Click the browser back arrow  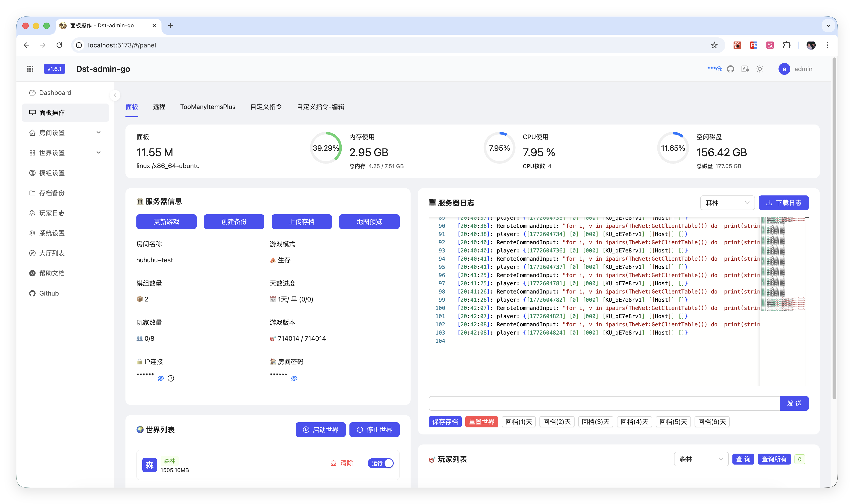click(26, 45)
